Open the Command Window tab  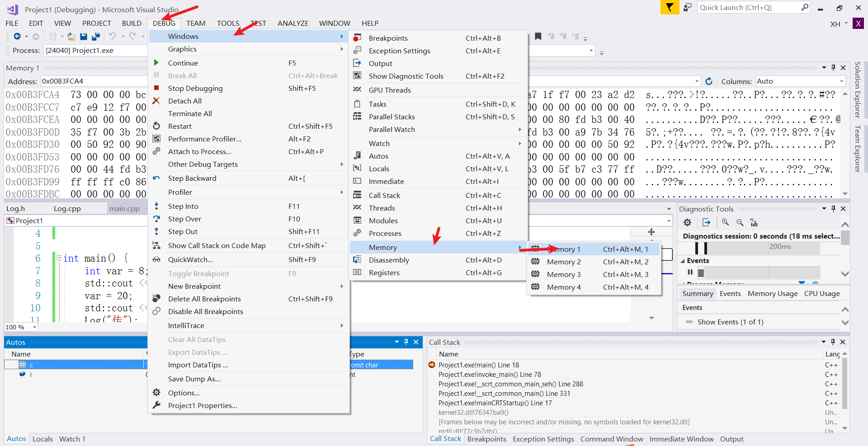[612, 439]
